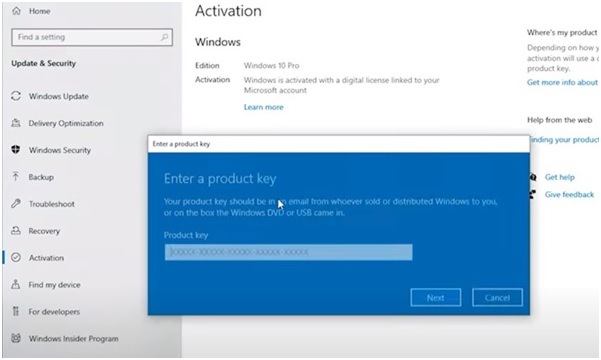This screenshot has height=360, width=601.
Task: Click the Home house icon
Action: (16, 11)
